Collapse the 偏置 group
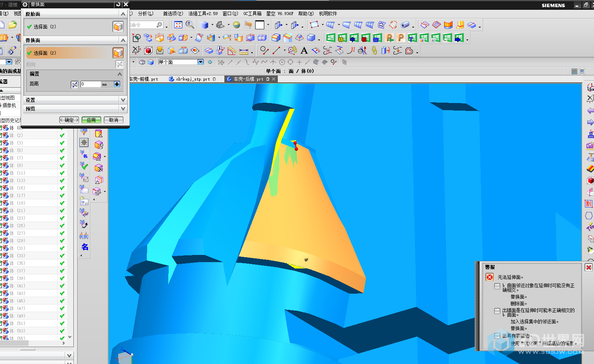Viewport: 594px width, 364px height. coord(120,74)
